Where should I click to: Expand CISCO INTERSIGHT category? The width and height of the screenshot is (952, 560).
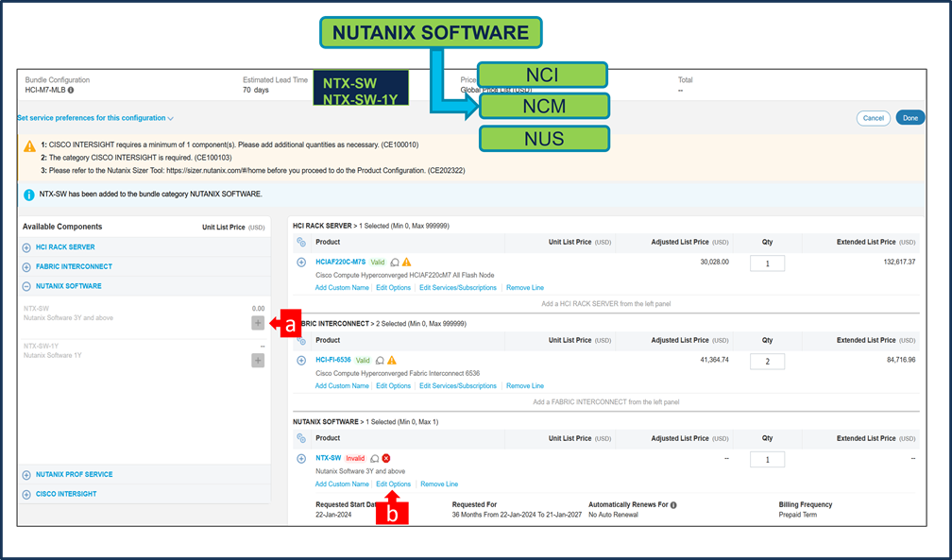pos(26,495)
